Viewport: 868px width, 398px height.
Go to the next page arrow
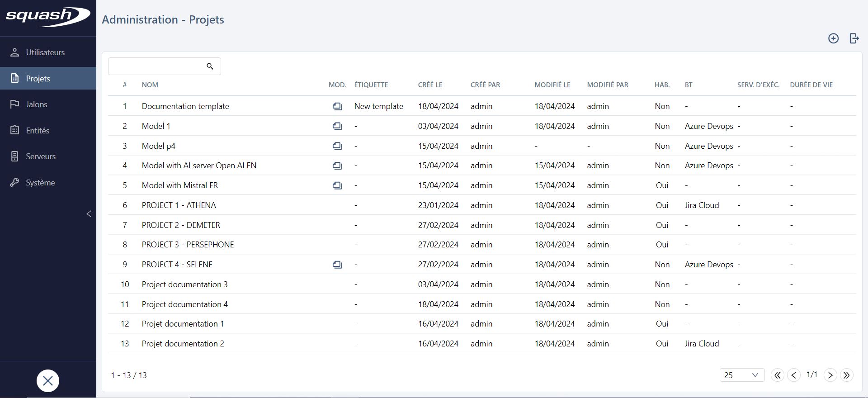pyautogui.click(x=830, y=375)
